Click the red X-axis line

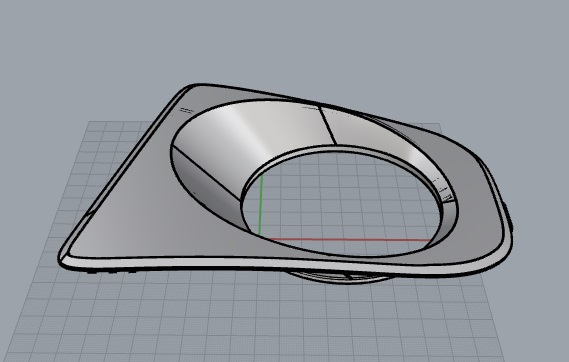pos(350,239)
